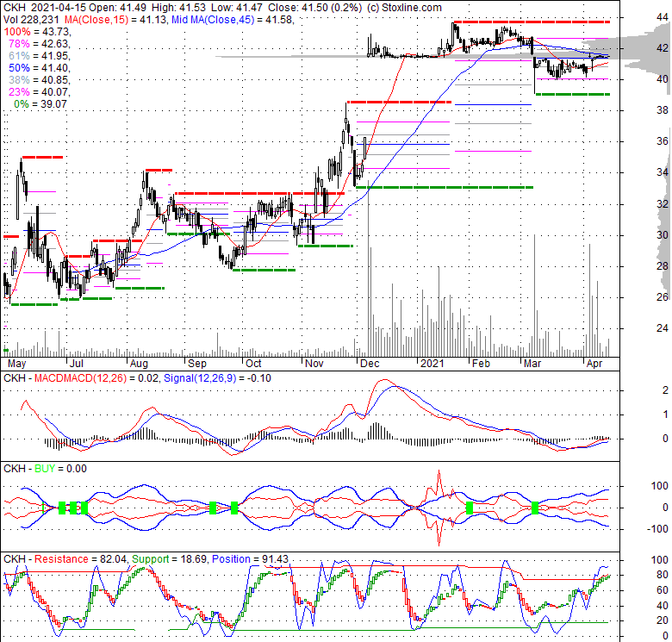The width and height of the screenshot is (672, 642).
Task: Click the 40 price axis value
Action: pyautogui.click(x=663, y=79)
